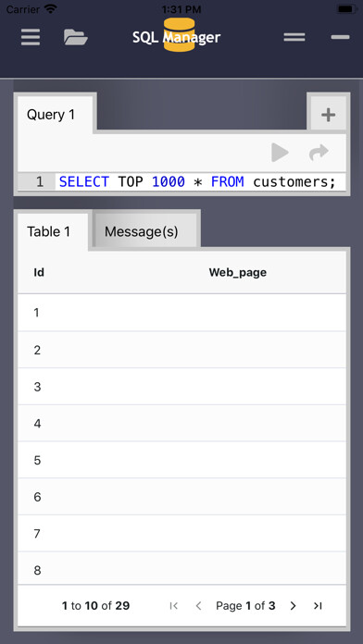The image size is (363, 644).
Task: Select the row with Id 8
Action: click(x=181, y=569)
